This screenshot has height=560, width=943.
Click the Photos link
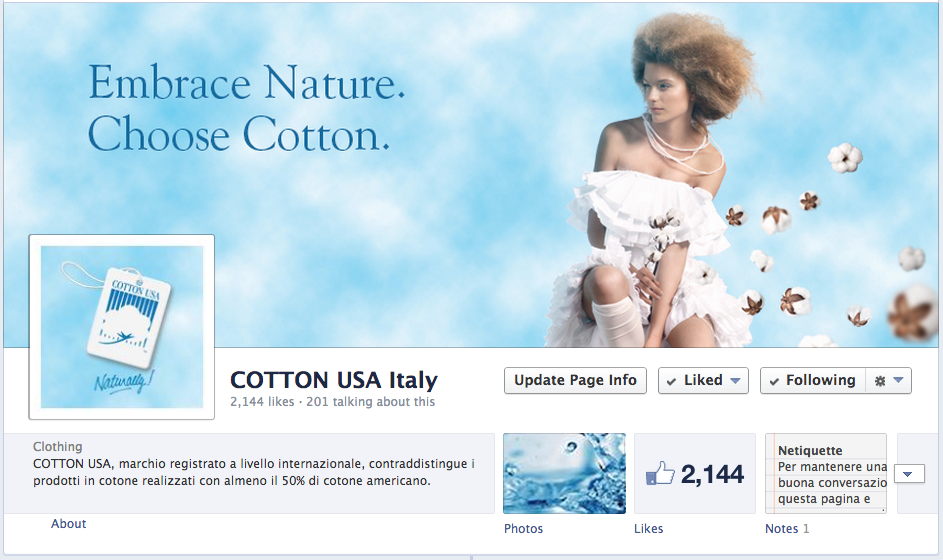[x=523, y=529]
